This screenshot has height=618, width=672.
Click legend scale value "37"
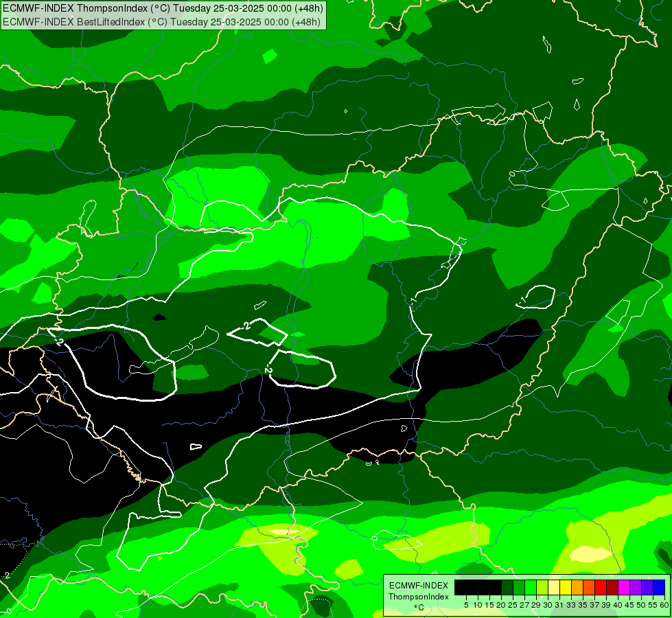pos(595,605)
